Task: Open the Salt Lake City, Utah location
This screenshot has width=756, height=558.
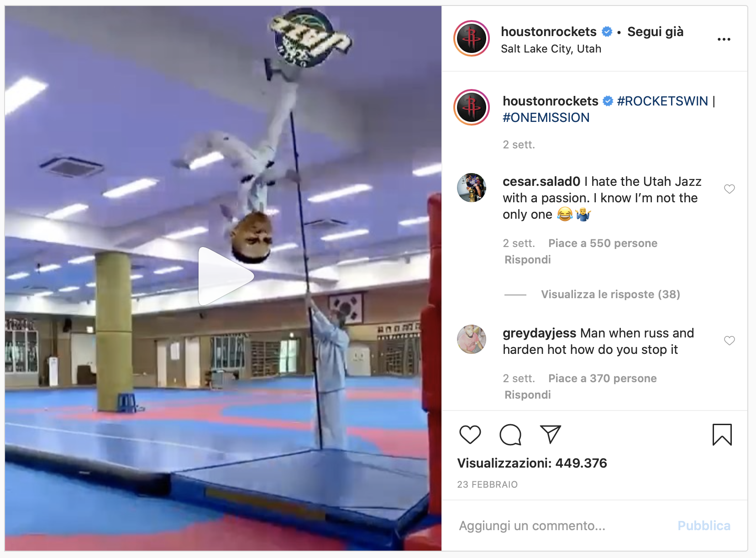Action: point(551,49)
